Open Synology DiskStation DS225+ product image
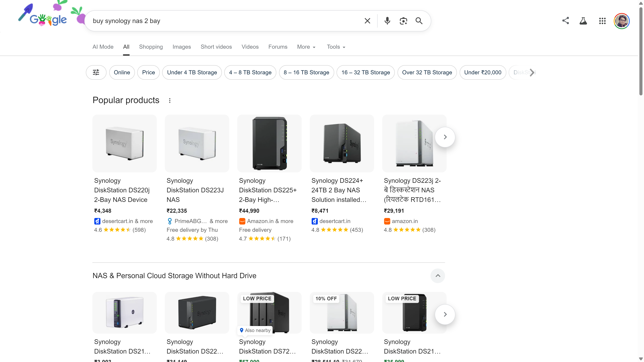This screenshot has height=362, width=644. coord(269,143)
